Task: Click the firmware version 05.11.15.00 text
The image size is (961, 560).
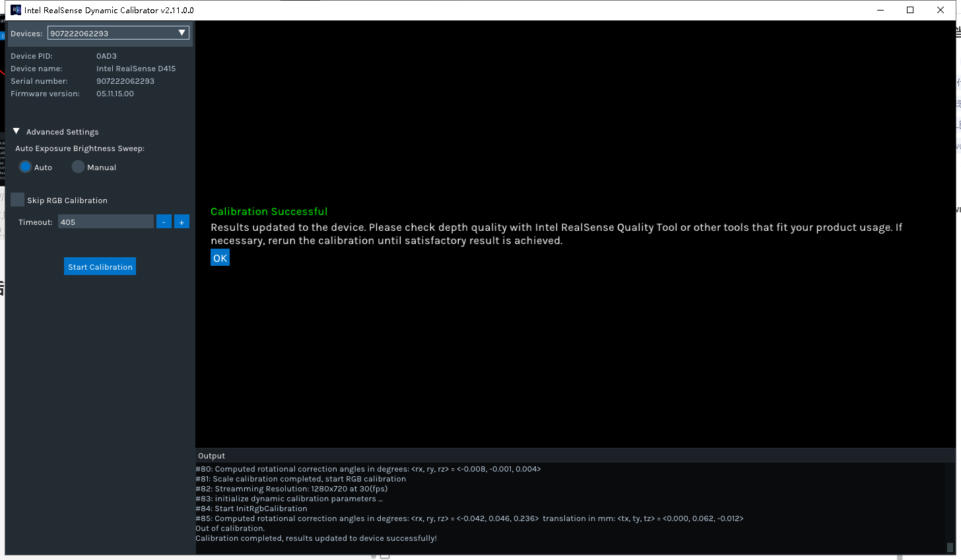Action: pyautogui.click(x=115, y=94)
